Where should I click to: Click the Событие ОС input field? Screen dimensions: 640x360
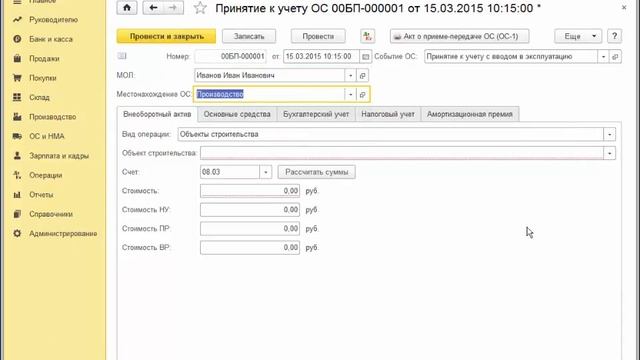coord(511,57)
